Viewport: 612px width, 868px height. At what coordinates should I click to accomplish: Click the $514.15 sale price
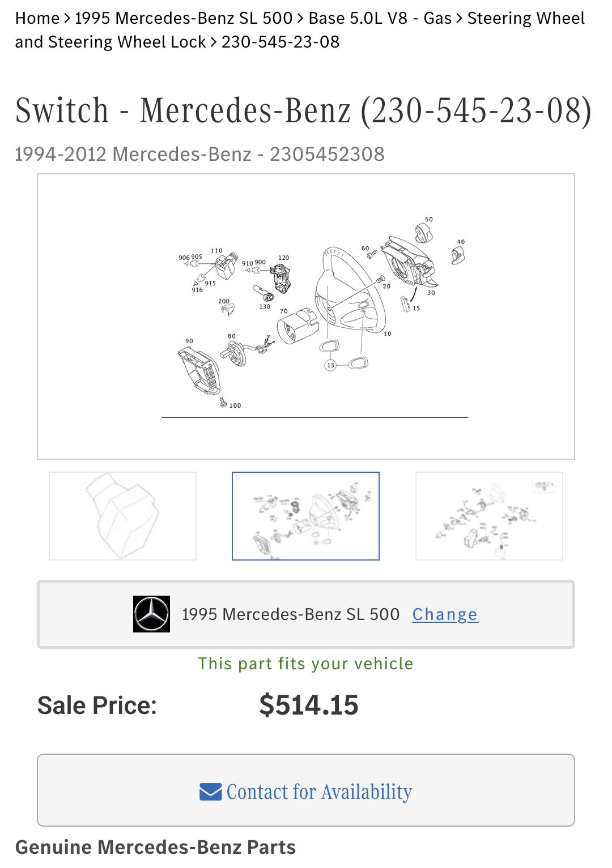click(x=309, y=705)
